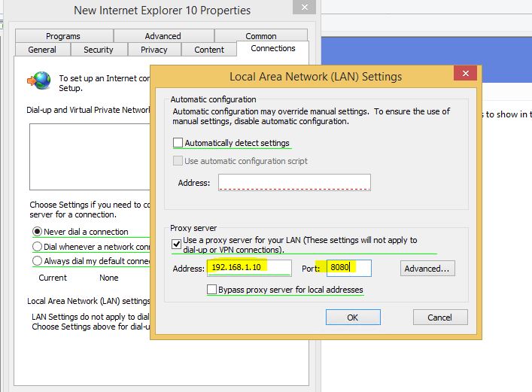Enable Automatically detect settings checkbox
The height and width of the screenshot is (392, 532).
178,143
